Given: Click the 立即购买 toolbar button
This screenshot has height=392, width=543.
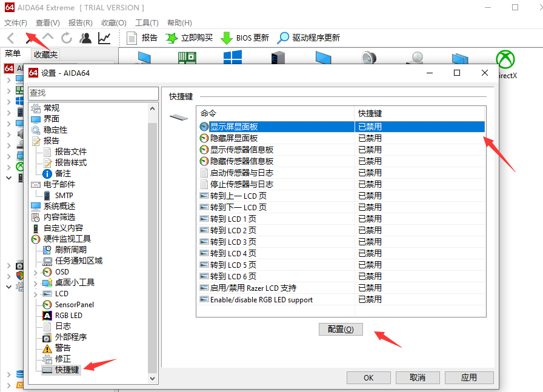Looking at the screenshot, I should point(189,38).
